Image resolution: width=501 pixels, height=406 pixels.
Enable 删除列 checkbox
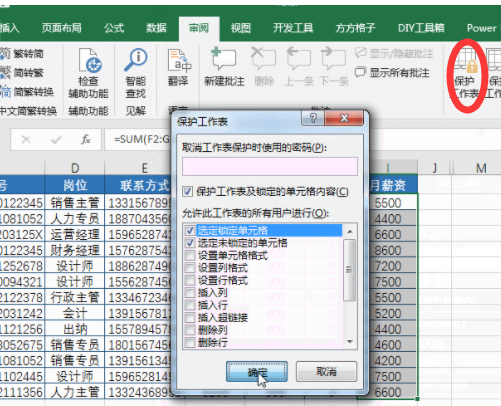point(190,330)
